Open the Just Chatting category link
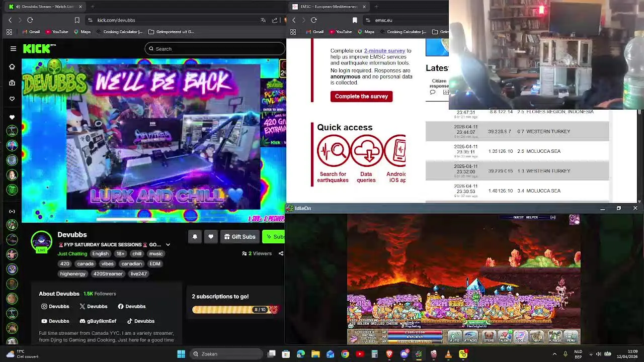Viewport: 644px width, 362px height. coord(72,254)
